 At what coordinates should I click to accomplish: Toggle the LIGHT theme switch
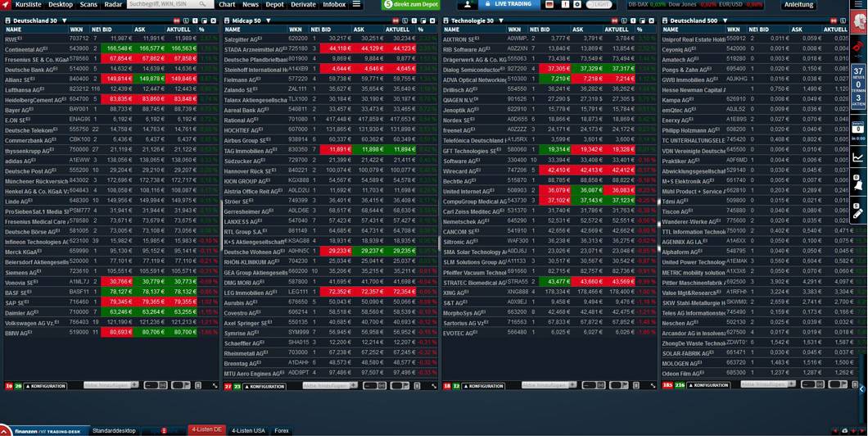(x=599, y=5)
